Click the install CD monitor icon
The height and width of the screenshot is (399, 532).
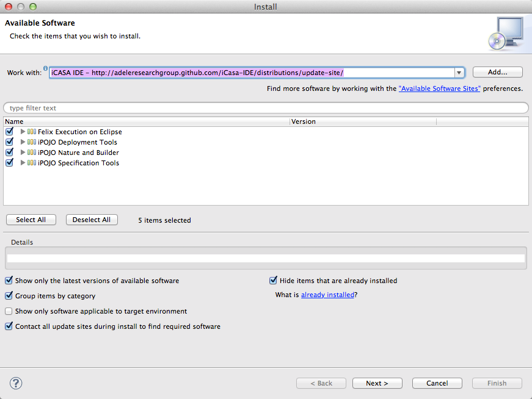pyautogui.click(x=506, y=33)
